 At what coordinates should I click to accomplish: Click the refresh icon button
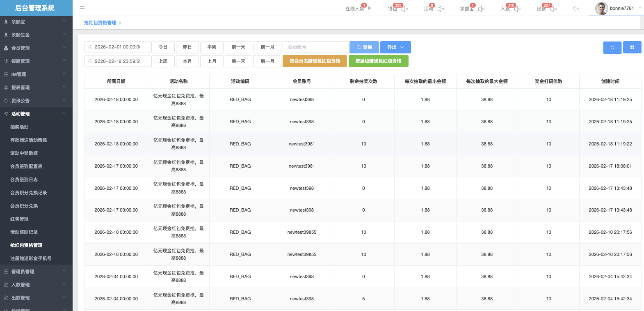(612, 47)
